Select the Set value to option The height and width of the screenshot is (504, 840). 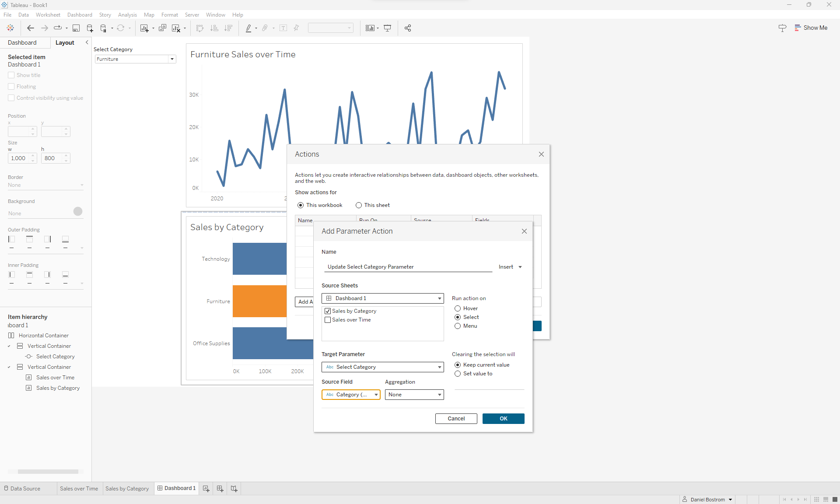(x=458, y=374)
